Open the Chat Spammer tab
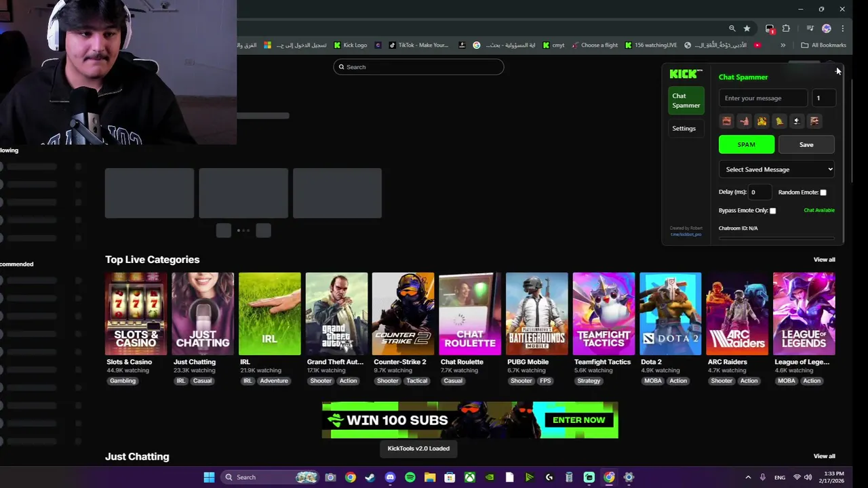This screenshot has width=868, height=488. click(x=686, y=100)
